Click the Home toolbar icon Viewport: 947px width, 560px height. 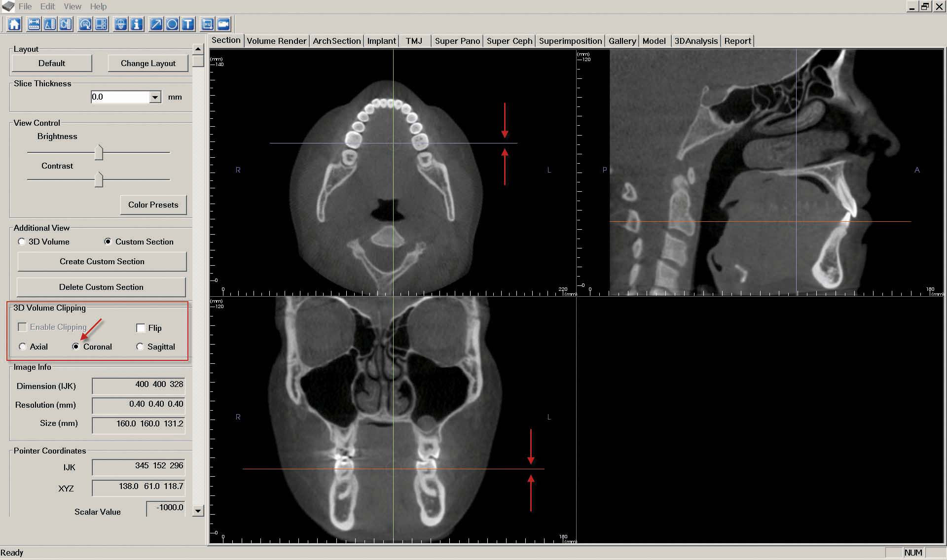click(14, 24)
